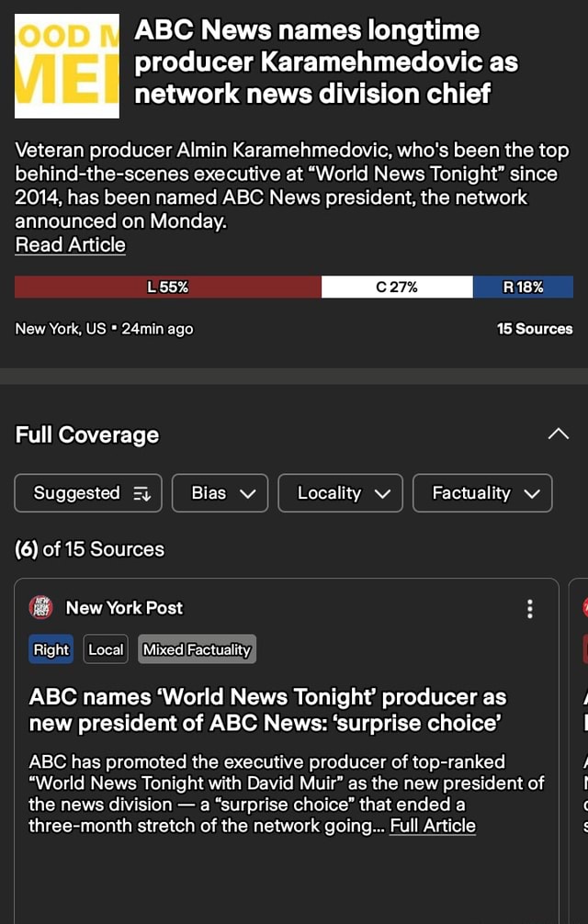Click the C 27% center bias segment
Viewport: 588px width, 924px height.
point(396,287)
